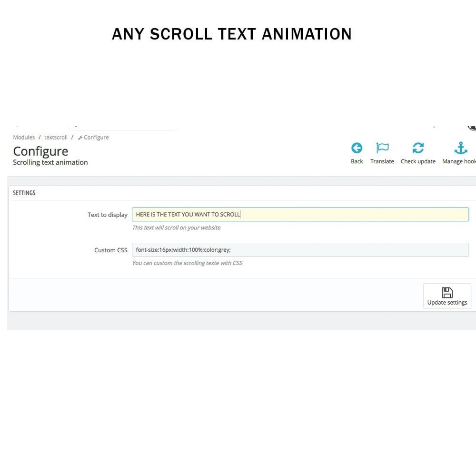Click the floppy disk save icon
The width and height of the screenshot is (476, 476).
click(447, 293)
